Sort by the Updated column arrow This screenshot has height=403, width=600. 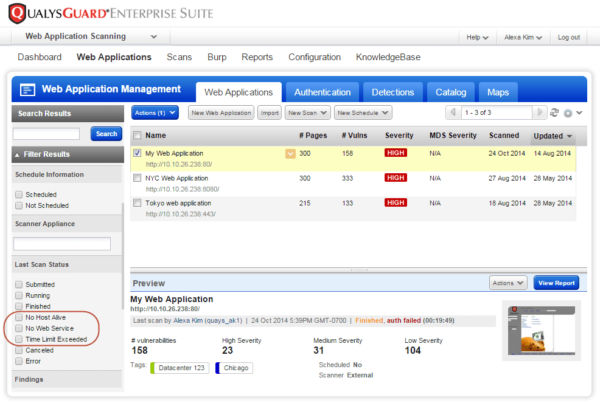569,136
